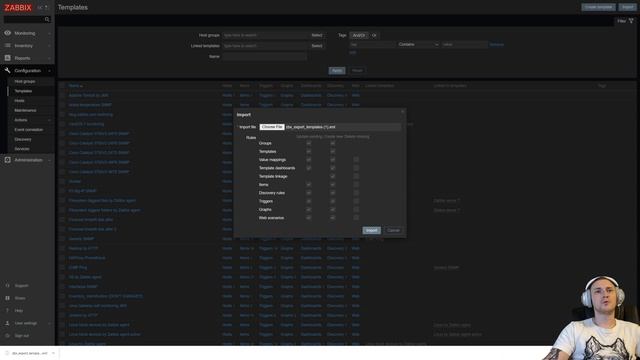
Task: Toggle Templates create new checkbox
Action: (333, 151)
